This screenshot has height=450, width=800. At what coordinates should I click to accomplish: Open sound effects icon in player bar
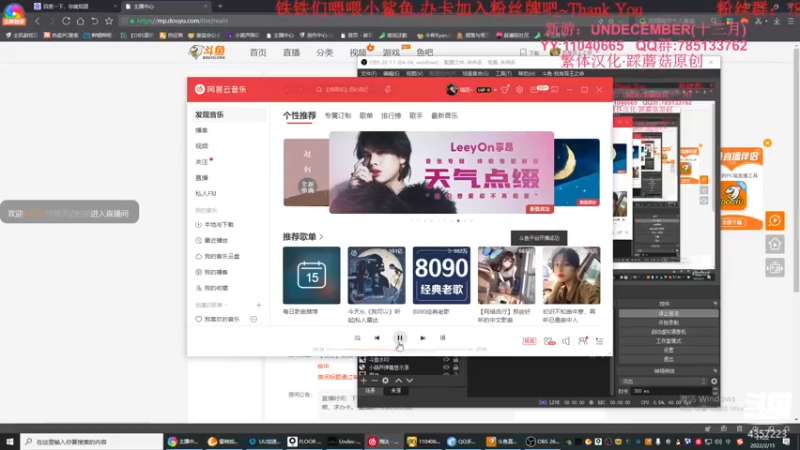[549, 341]
